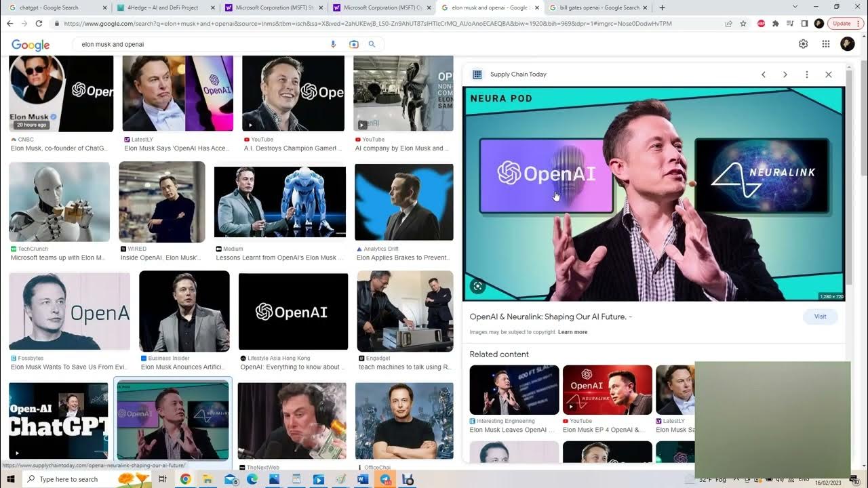Open Google account avatar
The image size is (868, 488).
click(x=848, y=44)
